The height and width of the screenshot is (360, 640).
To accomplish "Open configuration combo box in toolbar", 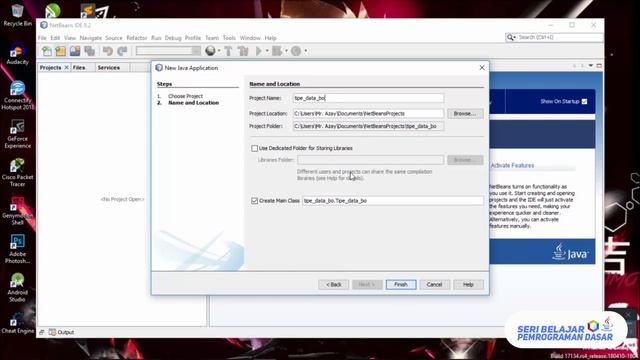I will 168,51.
